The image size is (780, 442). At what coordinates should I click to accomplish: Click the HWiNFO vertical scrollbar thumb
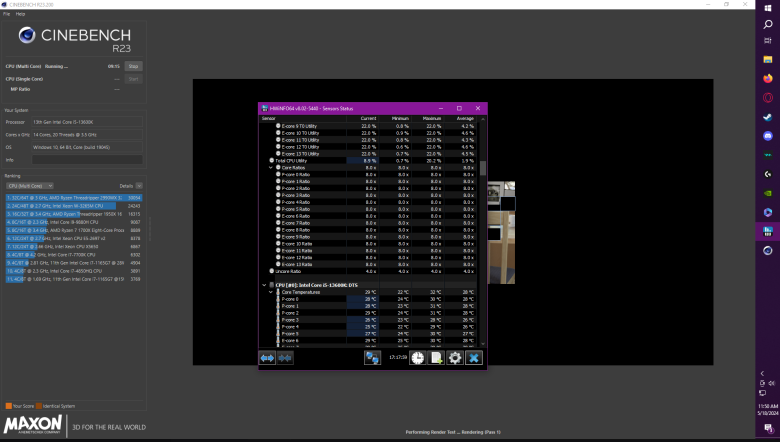coord(483,168)
